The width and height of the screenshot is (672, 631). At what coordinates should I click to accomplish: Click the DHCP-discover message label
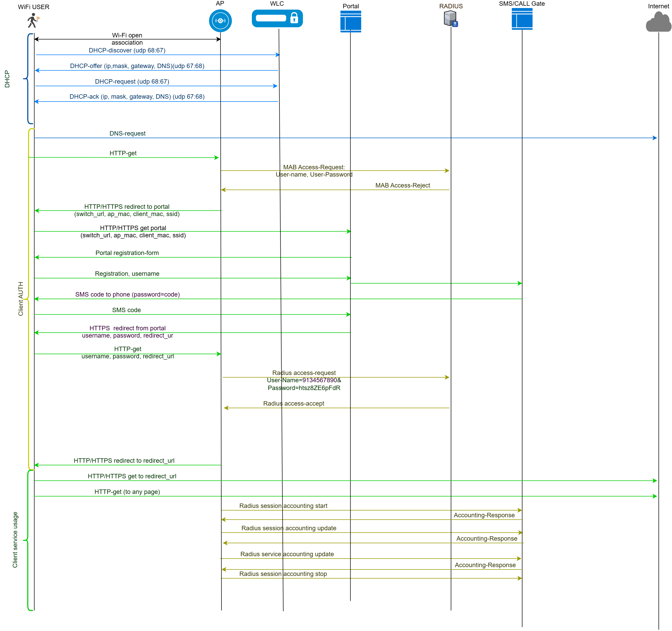pos(127,50)
